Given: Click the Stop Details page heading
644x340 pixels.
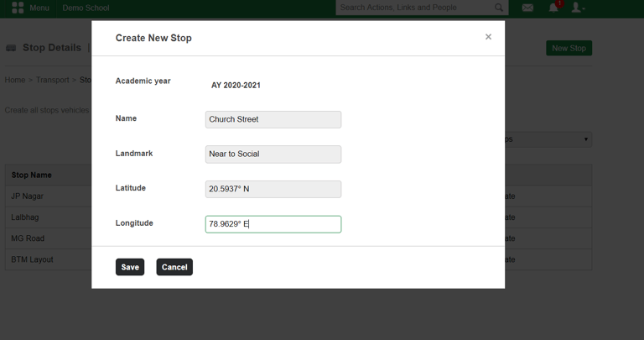Looking at the screenshot, I should [52, 48].
